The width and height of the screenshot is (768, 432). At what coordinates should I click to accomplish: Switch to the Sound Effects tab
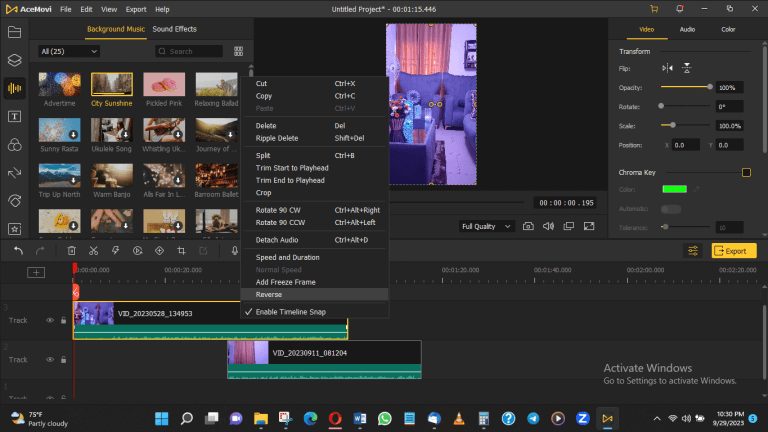pyautogui.click(x=174, y=30)
